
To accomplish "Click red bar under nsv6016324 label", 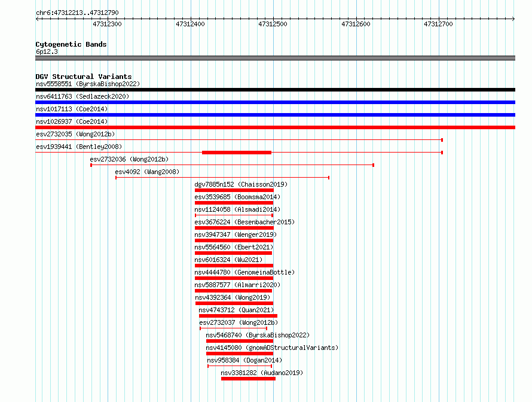I will tap(234, 266).
